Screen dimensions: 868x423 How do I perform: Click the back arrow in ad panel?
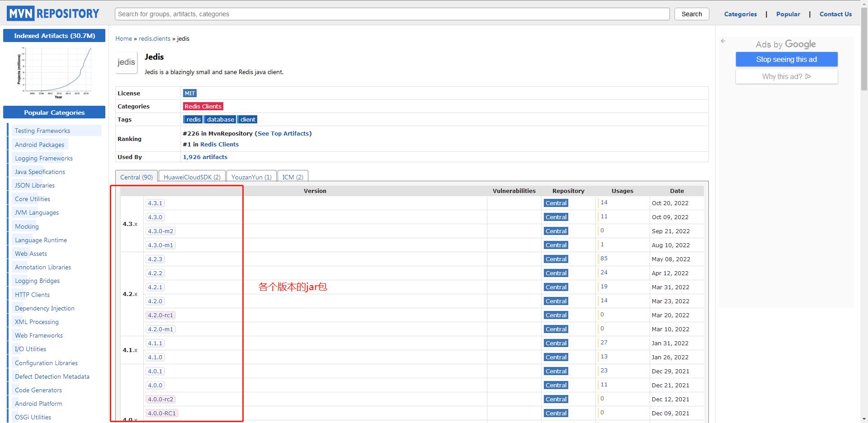[723, 41]
